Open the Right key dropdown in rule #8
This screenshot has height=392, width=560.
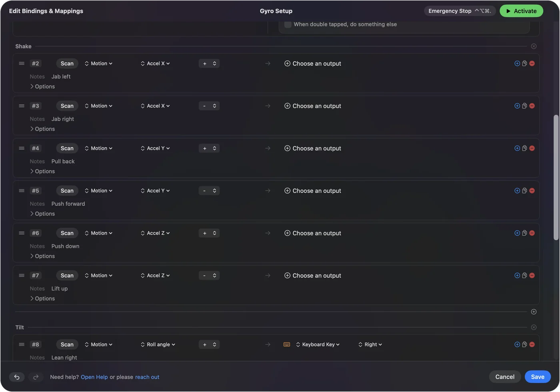[370, 344]
